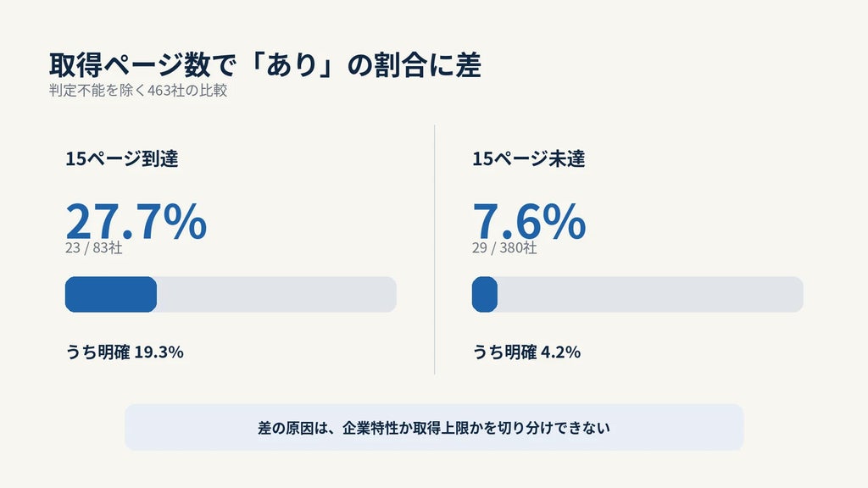The height and width of the screenshot is (488, 868).
Task: Click the 29 / 380社 caption
Action: click(x=504, y=248)
